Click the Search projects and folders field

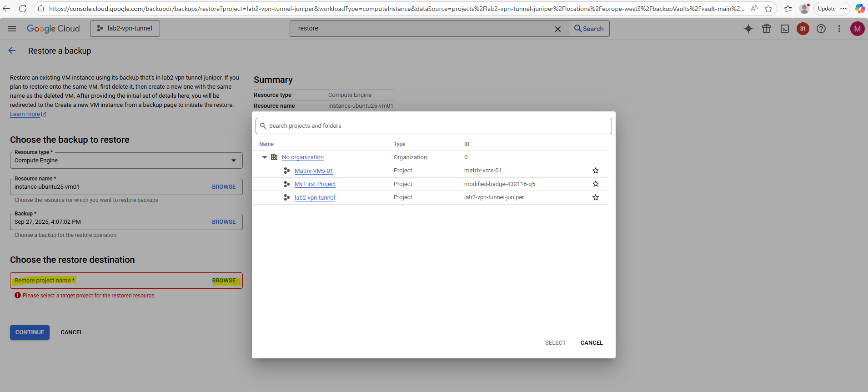coord(433,126)
